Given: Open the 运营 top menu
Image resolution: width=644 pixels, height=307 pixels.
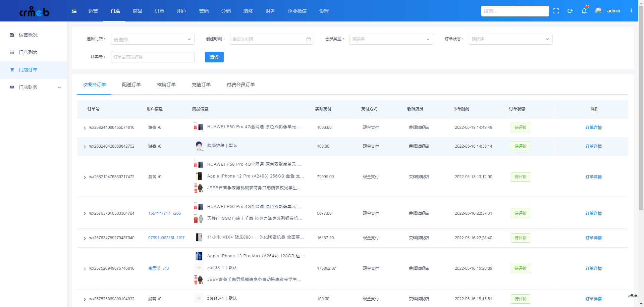Looking at the screenshot, I should (x=93, y=11).
